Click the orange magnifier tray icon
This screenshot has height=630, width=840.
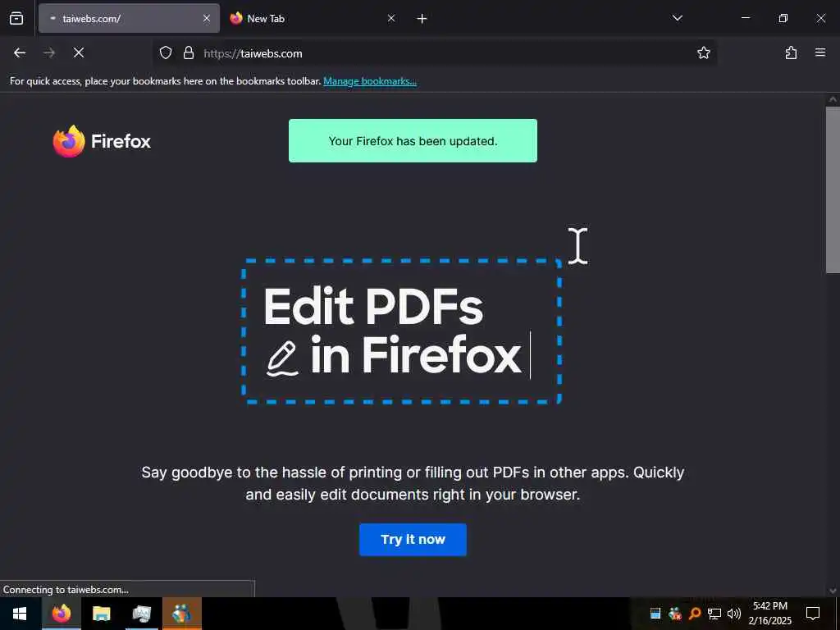[x=695, y=614]
